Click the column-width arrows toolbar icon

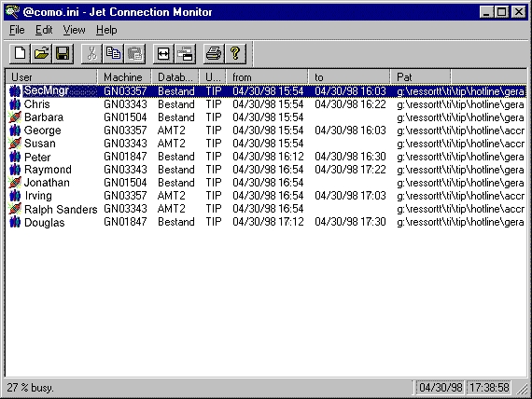[x=163, y=53]
